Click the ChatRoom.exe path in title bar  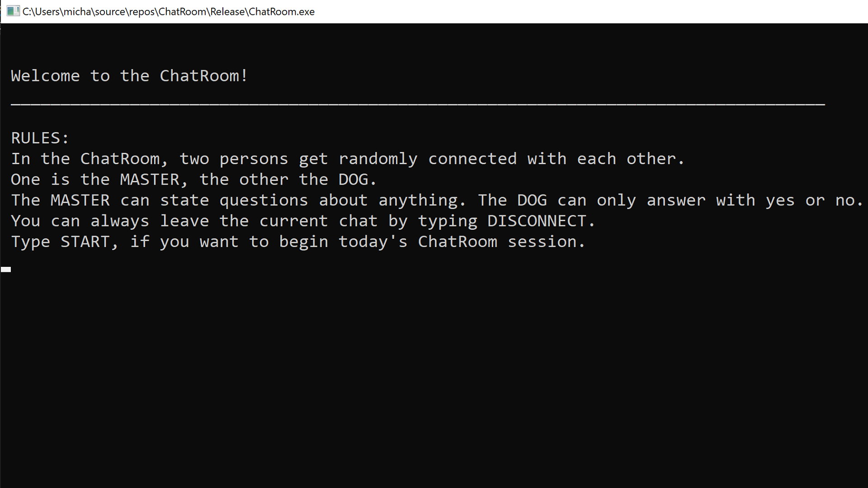tap(169, 12)
